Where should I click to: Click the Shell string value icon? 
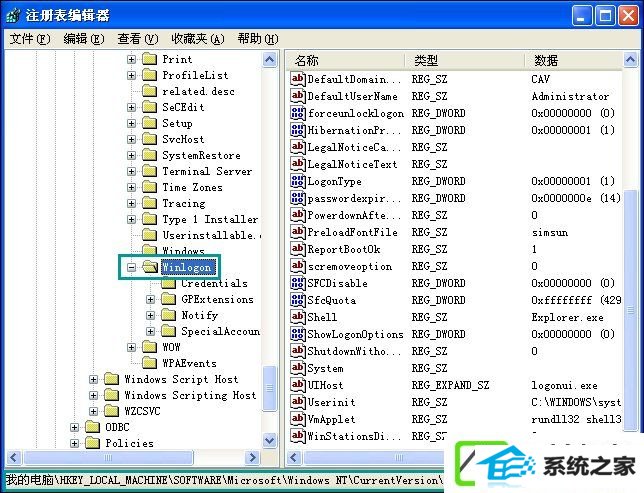point(298,317)
